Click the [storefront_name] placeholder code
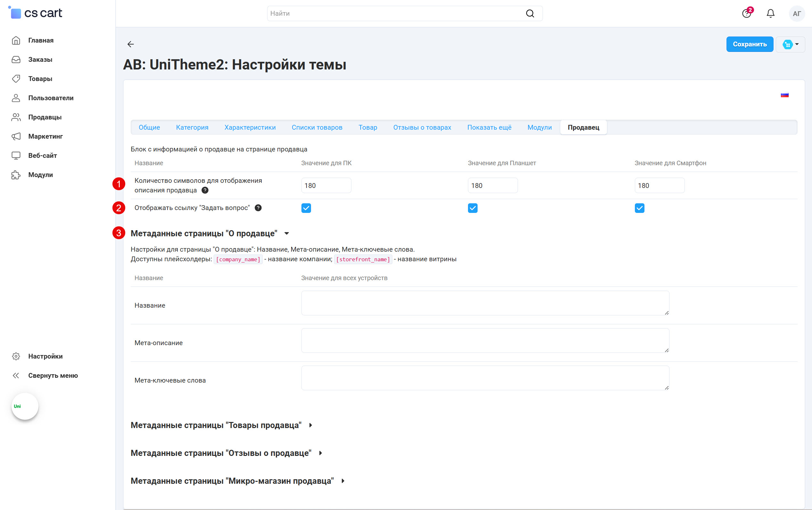 [x=363, y=260]
